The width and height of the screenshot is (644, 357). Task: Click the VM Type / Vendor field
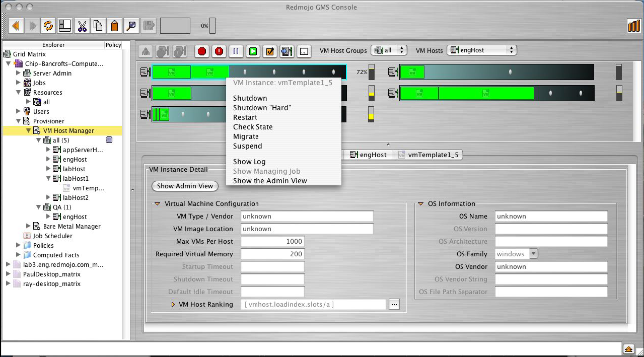[x=307, y=216]
